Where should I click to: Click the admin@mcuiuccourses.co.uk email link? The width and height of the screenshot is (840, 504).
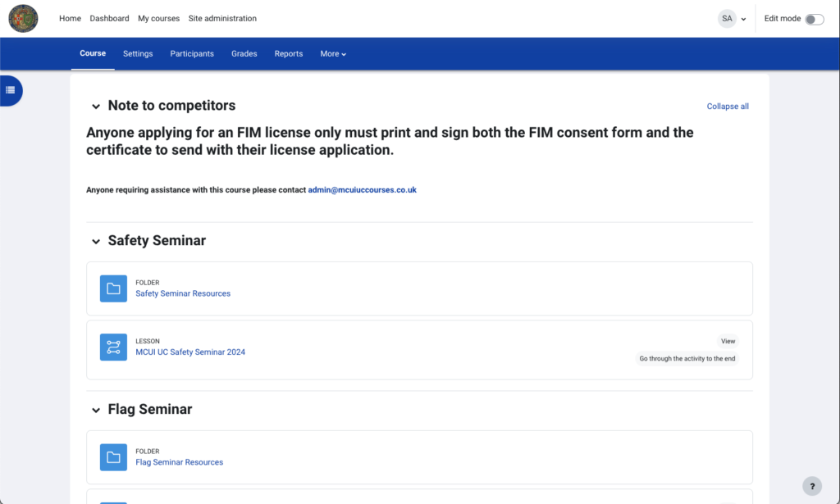(362, 190)
